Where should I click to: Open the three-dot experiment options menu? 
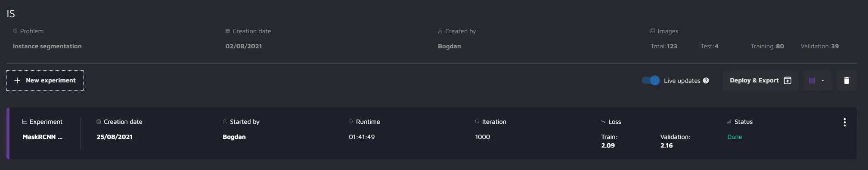tap(844, 123)
